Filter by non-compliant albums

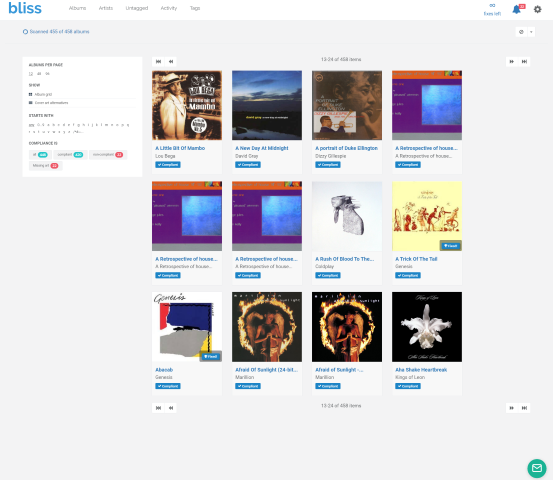[x=108, y=155]
